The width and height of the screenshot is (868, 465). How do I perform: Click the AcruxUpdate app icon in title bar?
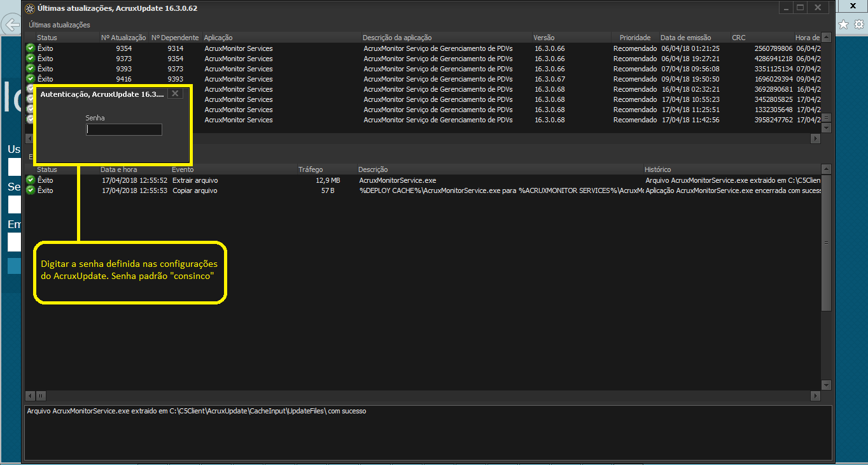[x=29, y=8]
